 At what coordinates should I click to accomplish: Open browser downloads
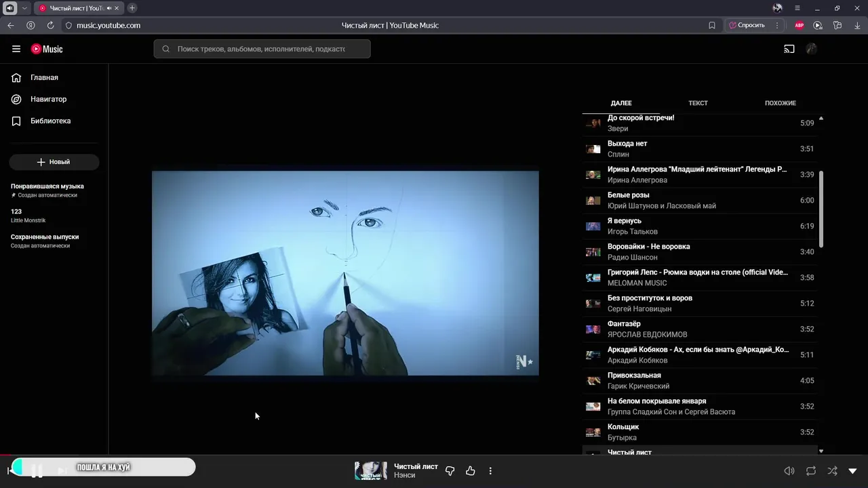click(x=857, y=25)
